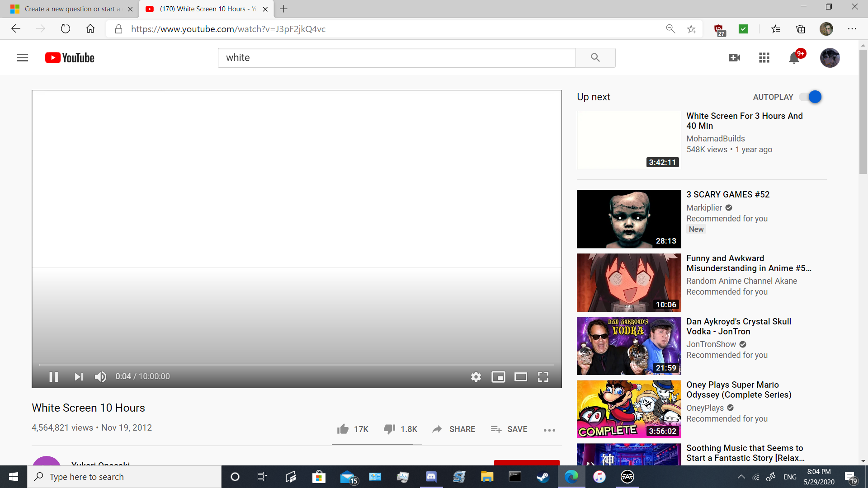Open the Markiplier channel name
This screenshot has width=868, height=488.
click(704, 207)
